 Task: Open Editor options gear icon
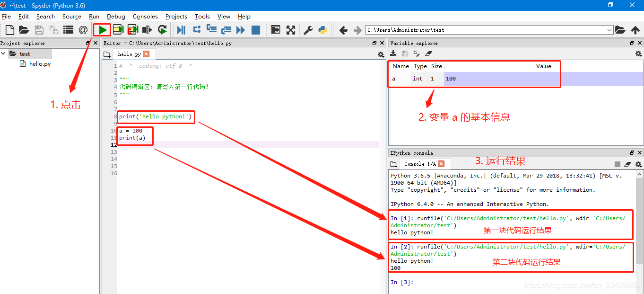coord(381,54)
